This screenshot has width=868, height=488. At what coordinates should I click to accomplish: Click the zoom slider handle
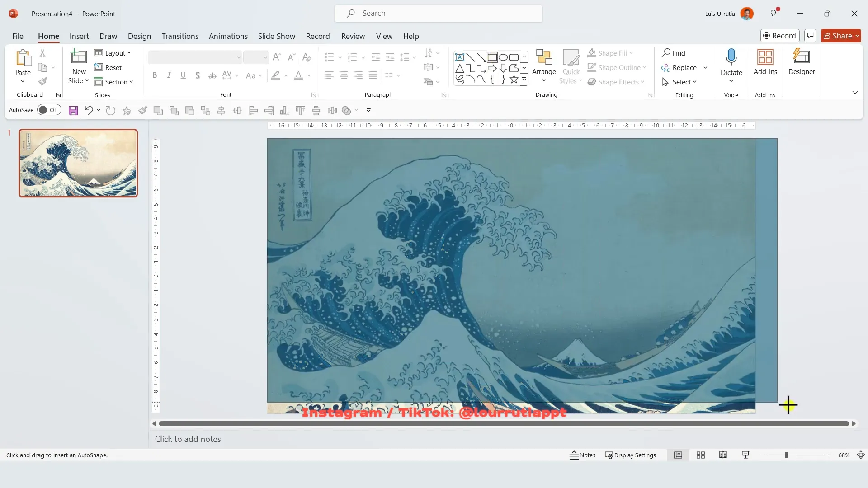(787, 455)
